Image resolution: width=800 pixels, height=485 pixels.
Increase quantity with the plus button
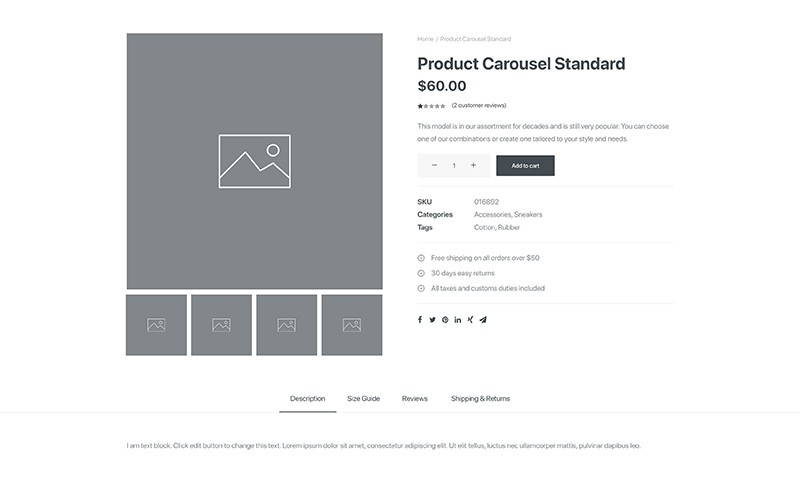(473, 165)
